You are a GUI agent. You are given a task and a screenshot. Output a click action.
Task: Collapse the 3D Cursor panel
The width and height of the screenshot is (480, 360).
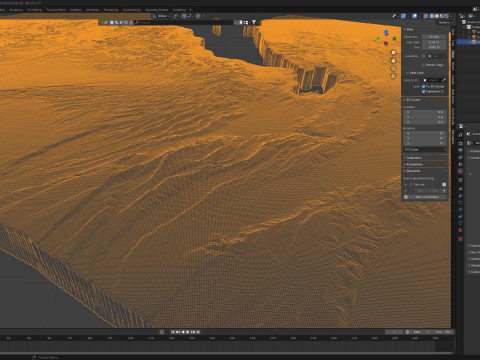[x=412, y=100]
